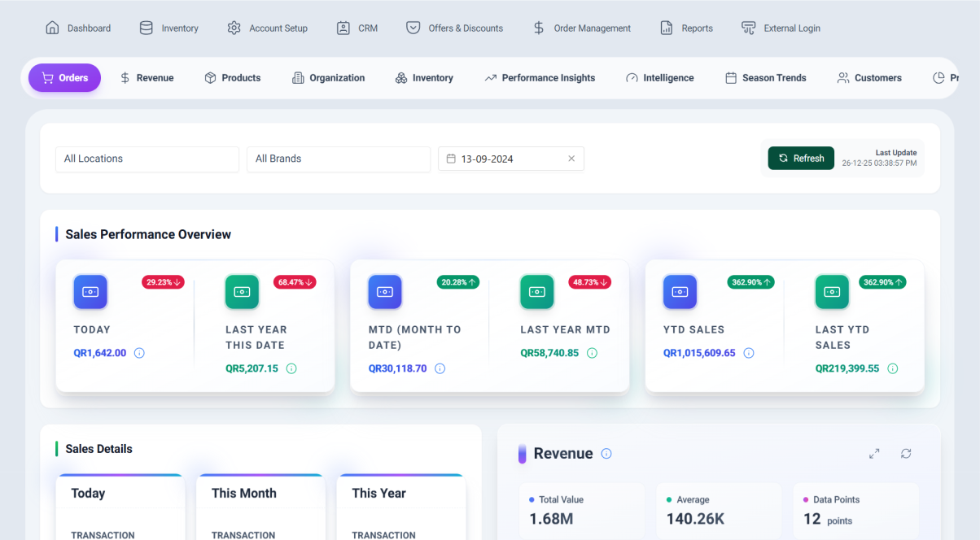The height and width of the screenshot is (540, 980).
Task: Open the External Login link
Action: click(781, 28)
